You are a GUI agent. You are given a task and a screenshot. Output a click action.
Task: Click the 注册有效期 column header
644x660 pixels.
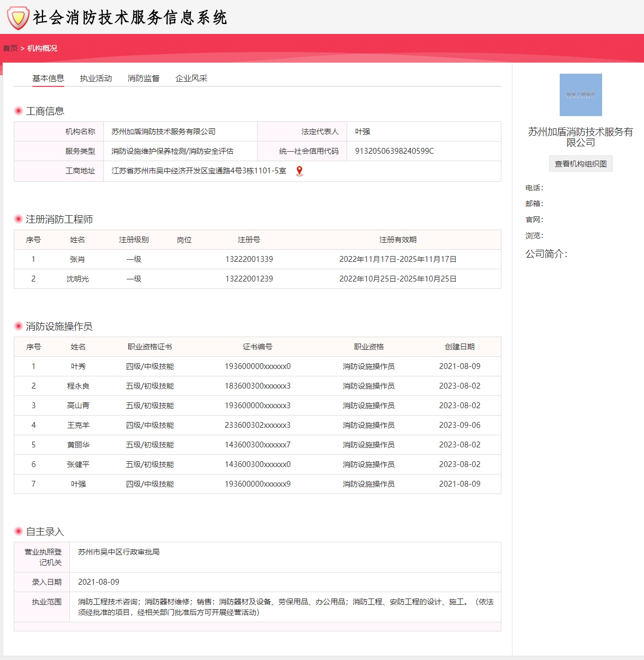[x=398, y=240]
